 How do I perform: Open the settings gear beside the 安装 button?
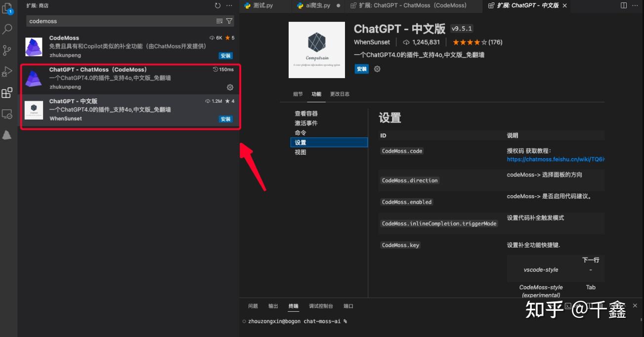377,69
